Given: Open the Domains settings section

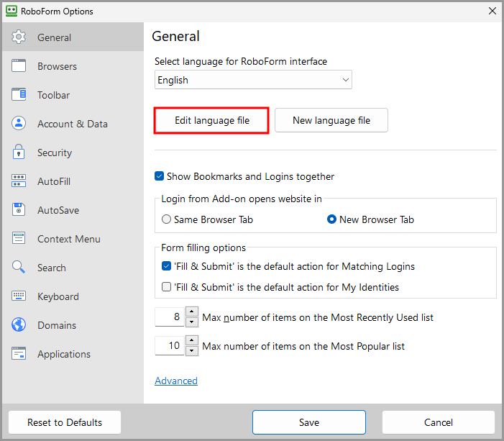Looking at the screenshot, I should (x=73, y=325).
